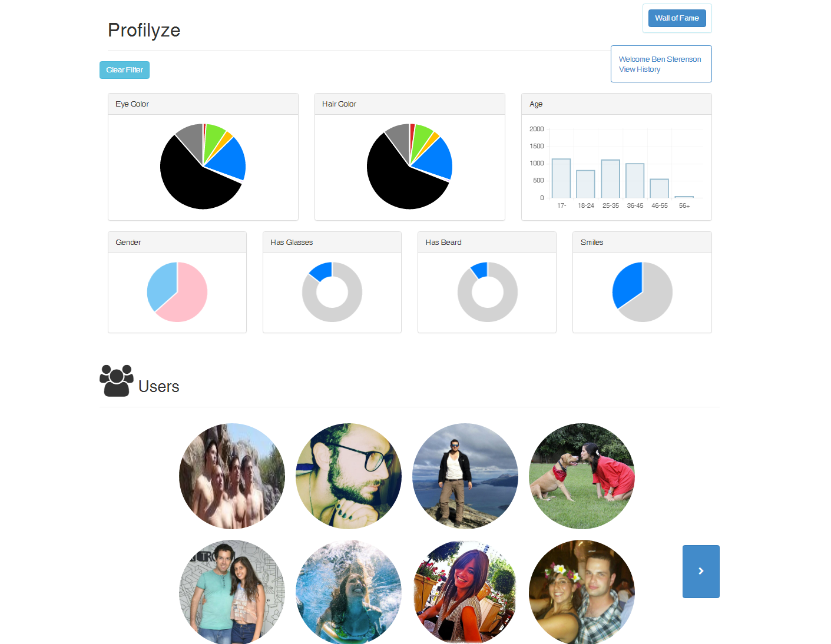Select the 46-55 age bar
The image size is (831, 644).
pos(659,188)
